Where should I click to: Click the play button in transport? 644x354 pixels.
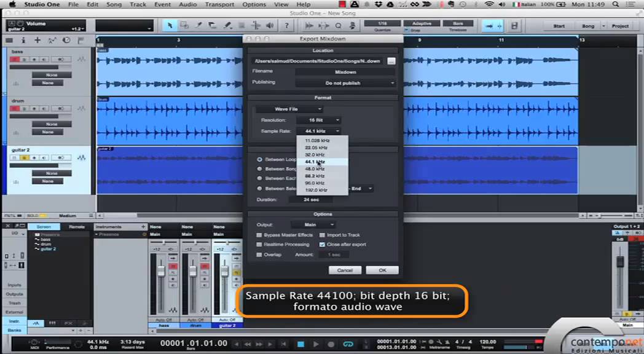point(316,344)
